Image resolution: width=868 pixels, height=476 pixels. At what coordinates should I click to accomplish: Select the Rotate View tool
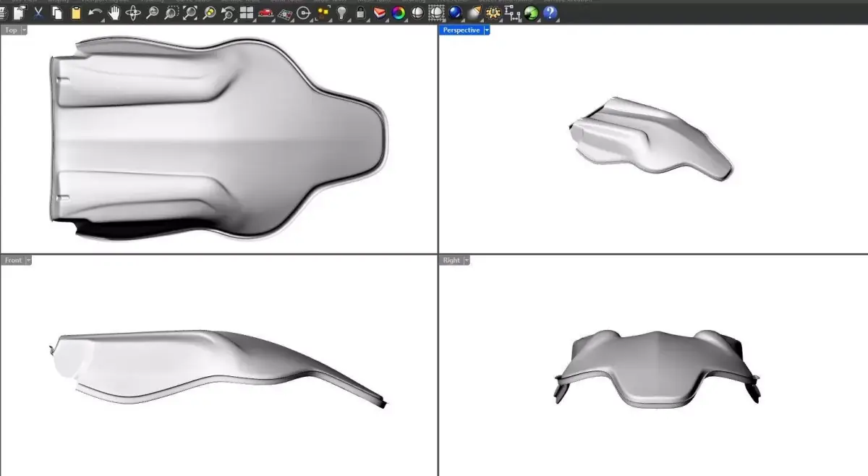pos(134,12)
